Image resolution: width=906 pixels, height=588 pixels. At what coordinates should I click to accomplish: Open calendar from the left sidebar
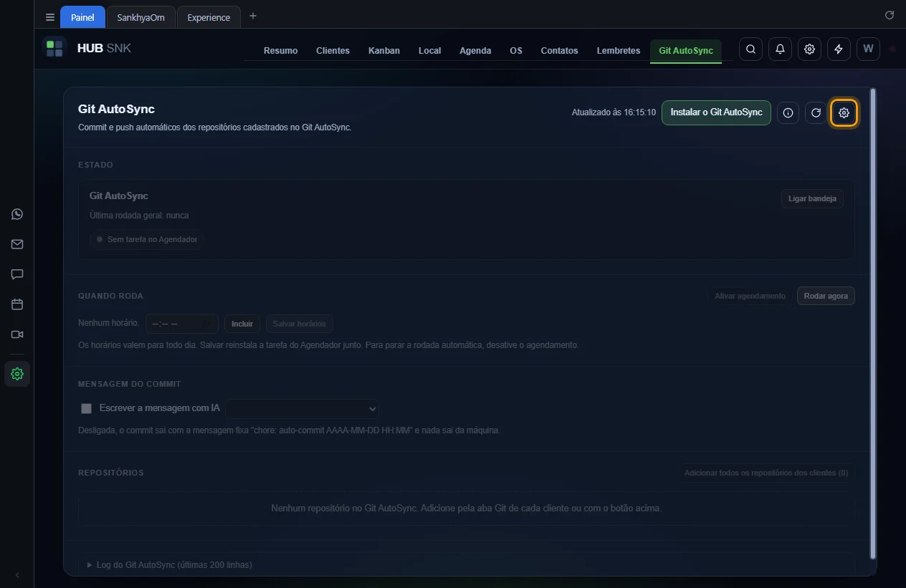coord(17,304)
